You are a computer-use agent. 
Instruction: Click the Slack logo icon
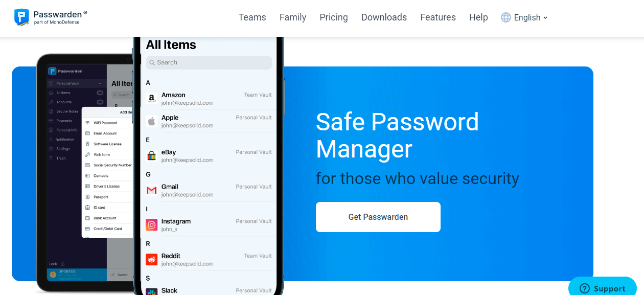click(151, 291)
